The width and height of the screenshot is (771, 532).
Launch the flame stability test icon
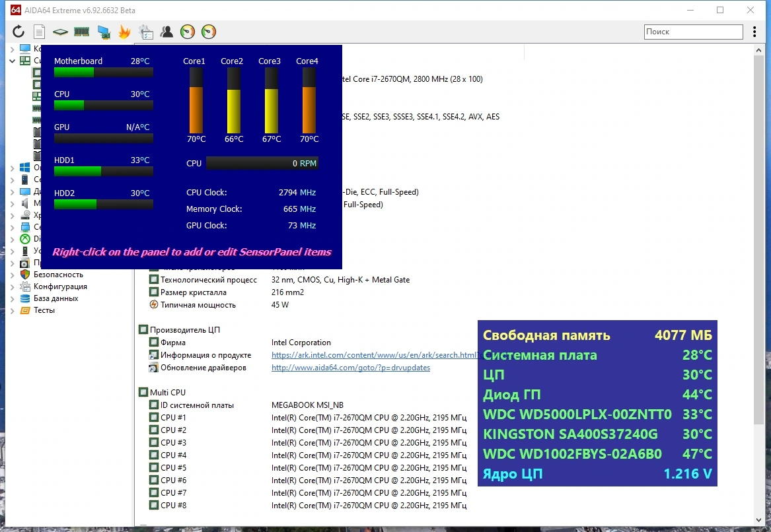pyautogui.click(x=124, y=32)
